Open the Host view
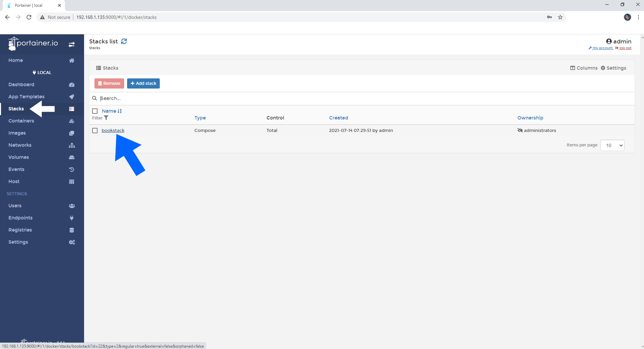The height and width of the screenshot is (349, 644). tap(13, 181)
